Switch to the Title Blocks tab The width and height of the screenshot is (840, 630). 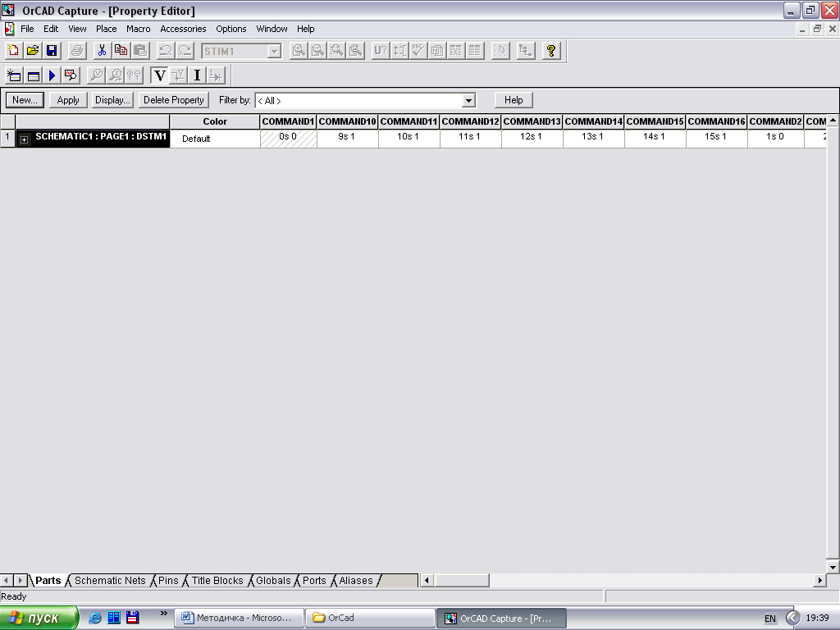(217, 581)
